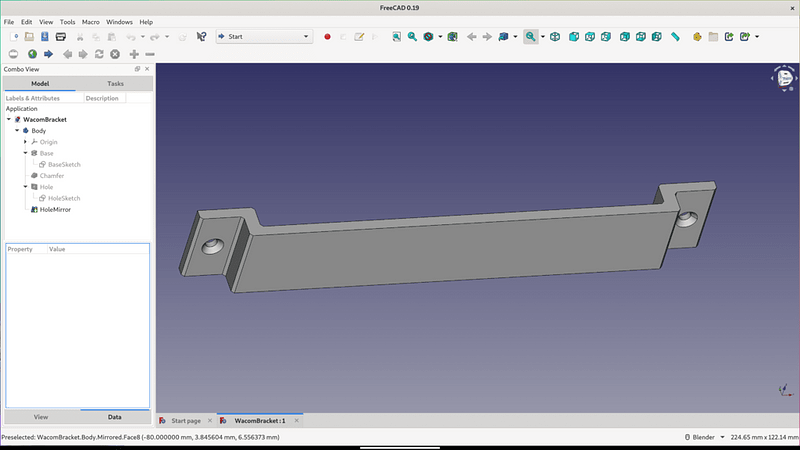
Task: Collapse the Base tree node
Action: pyautogui.click(x=25, y=153)
